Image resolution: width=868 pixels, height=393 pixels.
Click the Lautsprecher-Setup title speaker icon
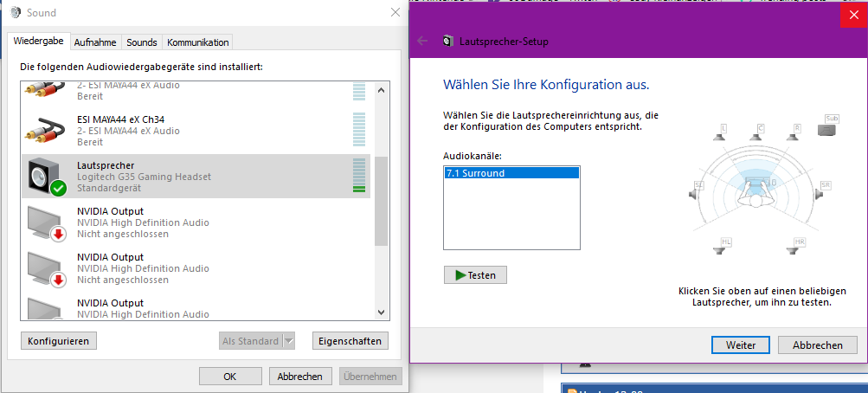click(448, 41)
